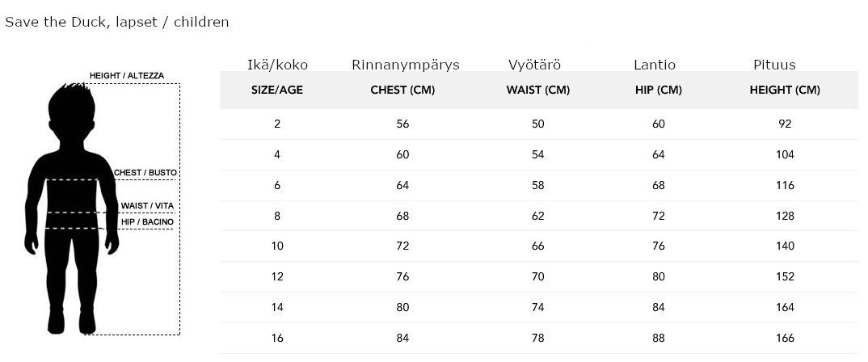Click the Rinnanympärys label
The width and height of the screenshot is (868, 362).
[406, 65]
